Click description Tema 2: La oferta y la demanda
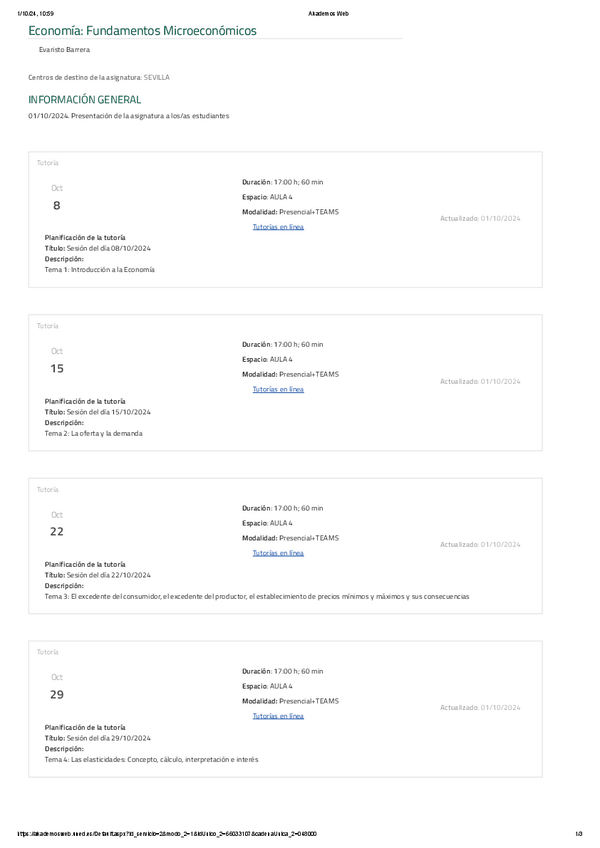Screen dimensions: 600x848 tap(93, 433)
